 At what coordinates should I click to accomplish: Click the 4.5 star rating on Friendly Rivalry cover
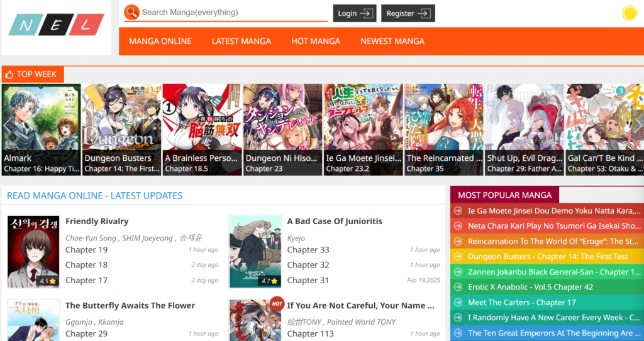pos(47,281)
